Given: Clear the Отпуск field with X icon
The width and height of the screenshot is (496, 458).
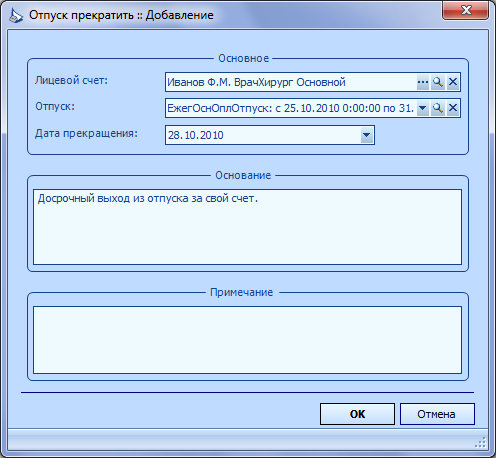Looking at the screenshot, I should (x=453, y=108).
